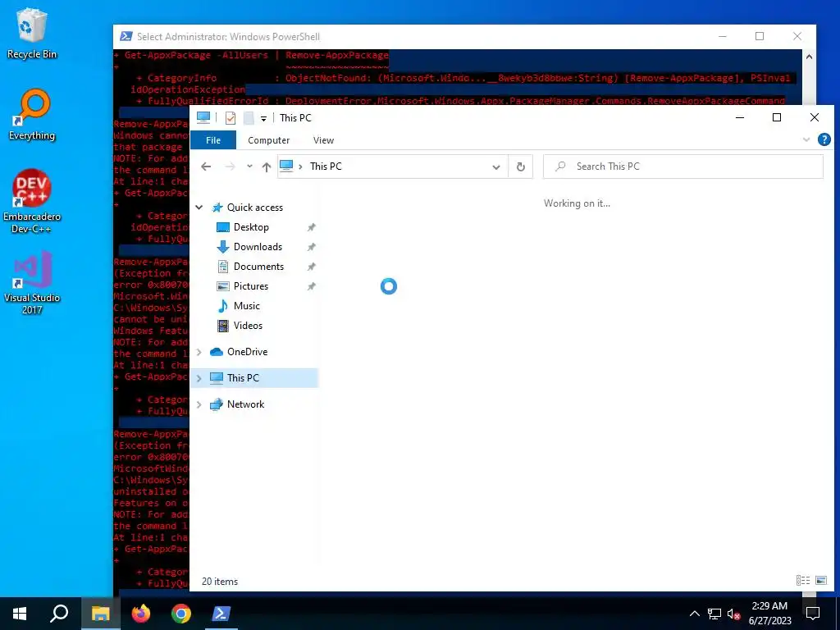Open the Computer ribbon tab

268,140
